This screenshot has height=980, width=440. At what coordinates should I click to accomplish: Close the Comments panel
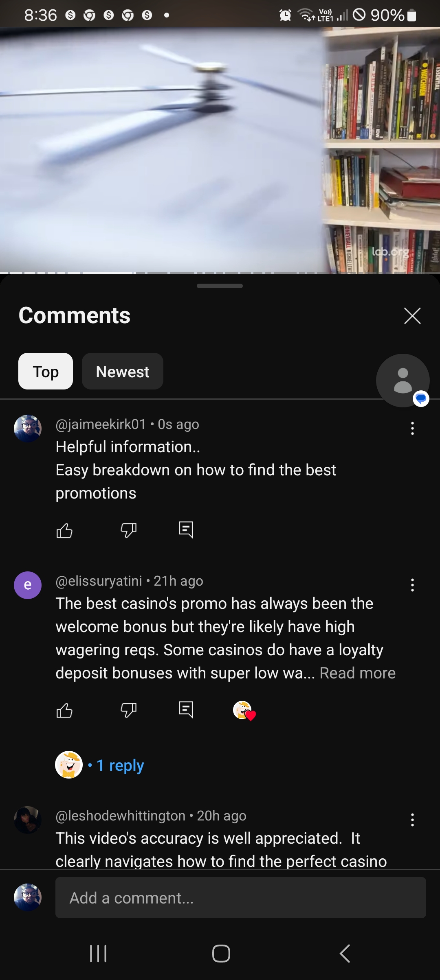tap(412, 316)
